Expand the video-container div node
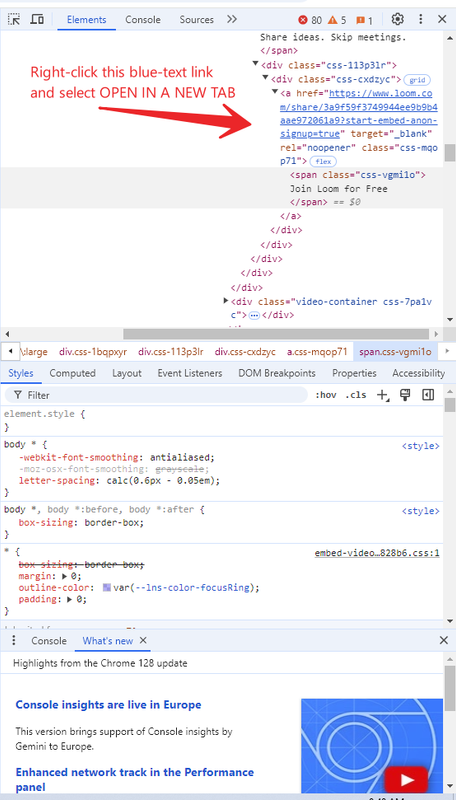This screenshot has width=456, height=800. 226,301
